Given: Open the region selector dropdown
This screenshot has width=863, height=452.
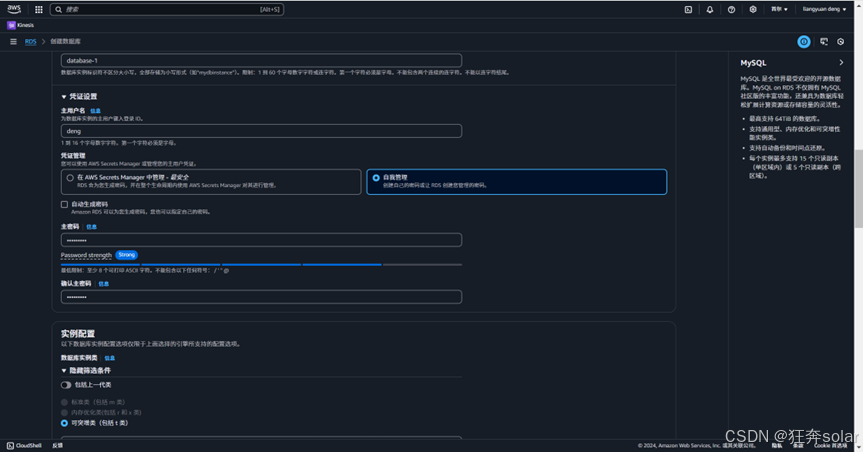Looking at the screenshot, I should [x=779, y=9].
